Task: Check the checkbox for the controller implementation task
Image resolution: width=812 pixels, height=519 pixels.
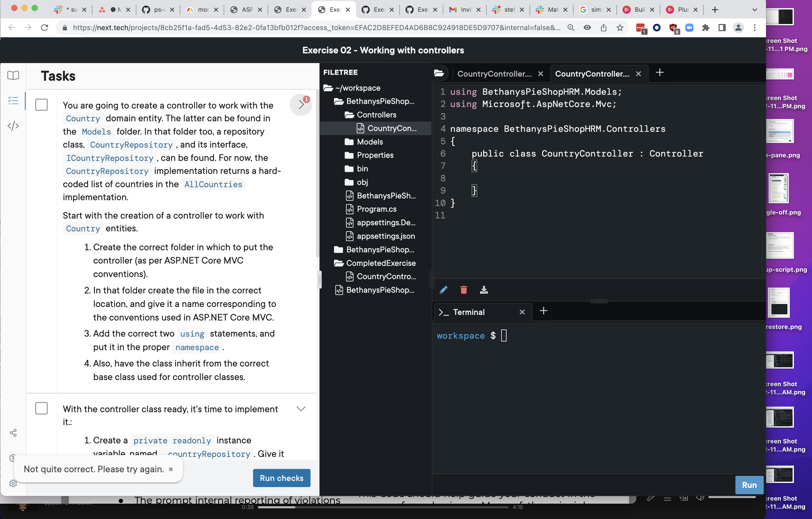Action: (41, 408)
